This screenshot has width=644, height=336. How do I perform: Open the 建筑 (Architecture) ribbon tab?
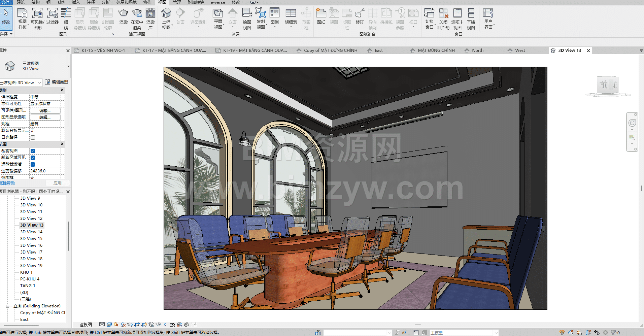pos(21,2)
